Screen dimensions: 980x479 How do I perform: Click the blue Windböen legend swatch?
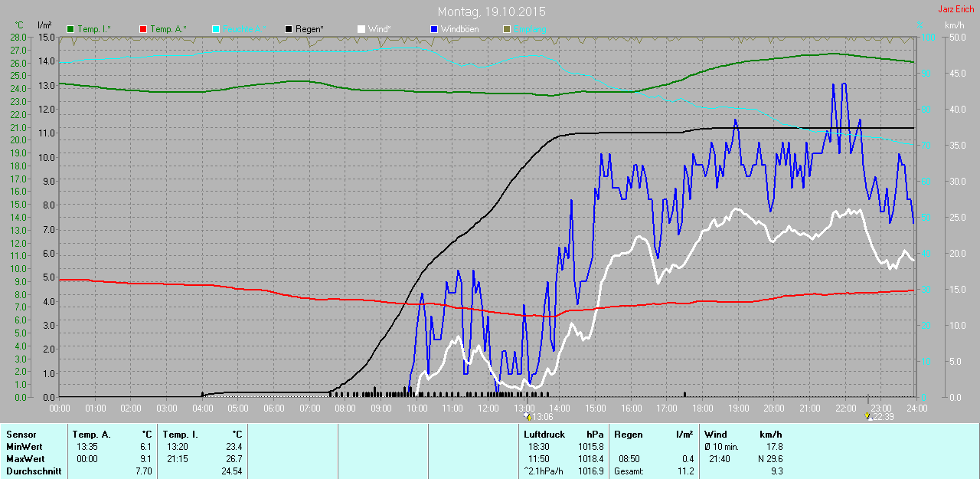click(434, 29)
